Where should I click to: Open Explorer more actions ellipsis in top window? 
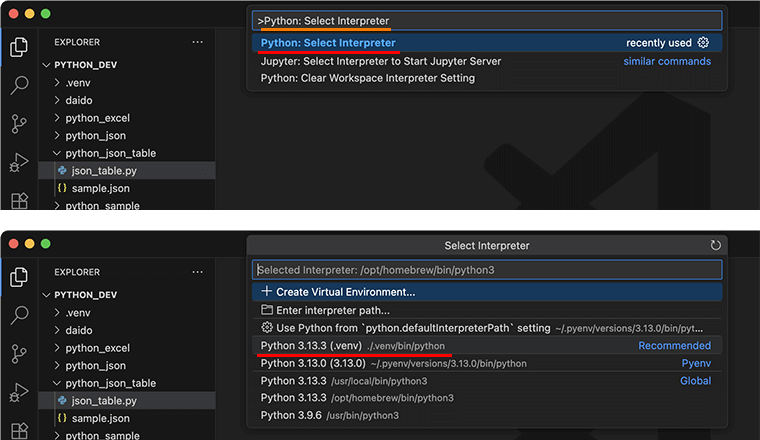[197, 42]
